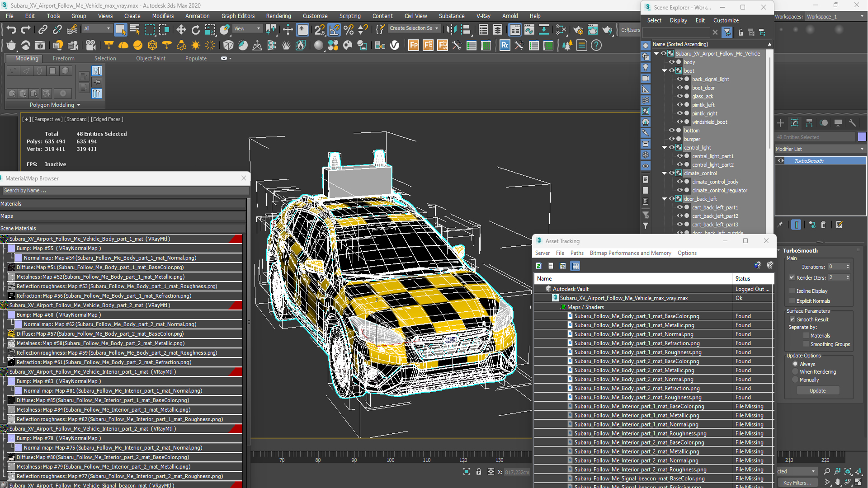Enable Isoline Display checkbox

coord(792,291)
